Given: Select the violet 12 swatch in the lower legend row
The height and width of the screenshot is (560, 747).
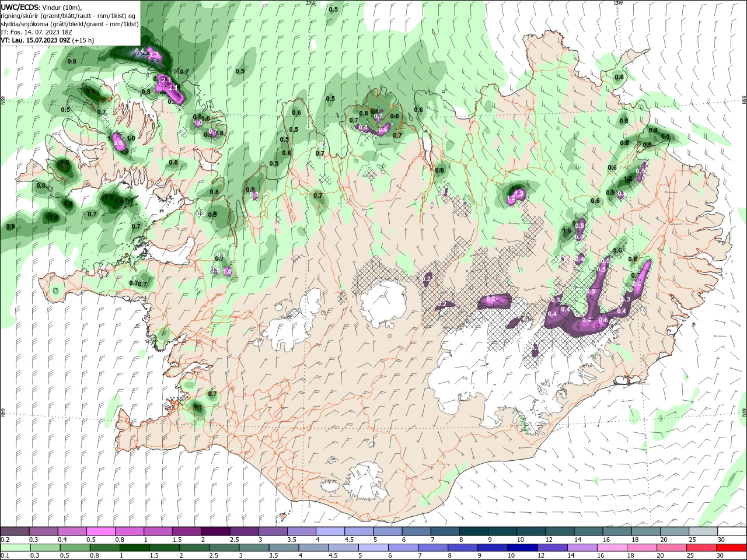Looking at the screenshot, I should tap(552, 548).
